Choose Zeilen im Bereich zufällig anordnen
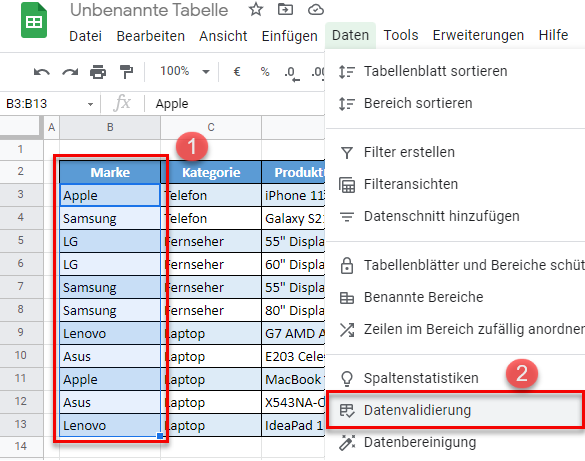585x461 pixels. (x=455, y=329)
